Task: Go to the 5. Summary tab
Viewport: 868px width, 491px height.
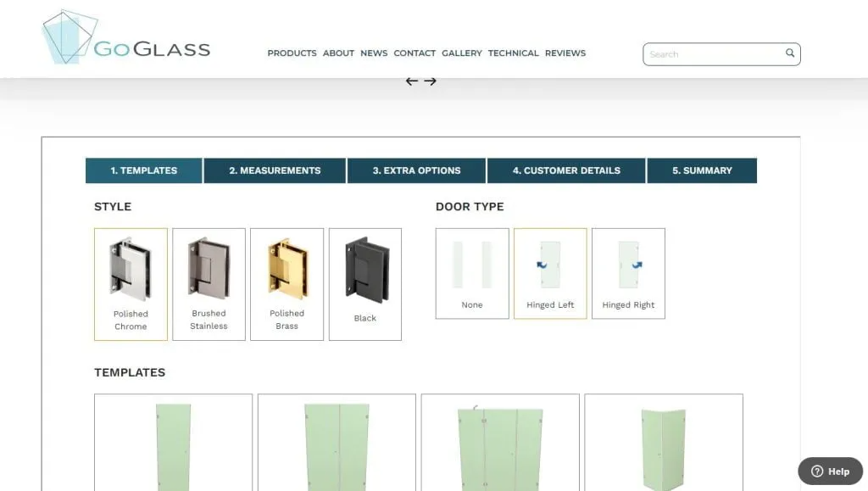Action: [x=702, y=170]
